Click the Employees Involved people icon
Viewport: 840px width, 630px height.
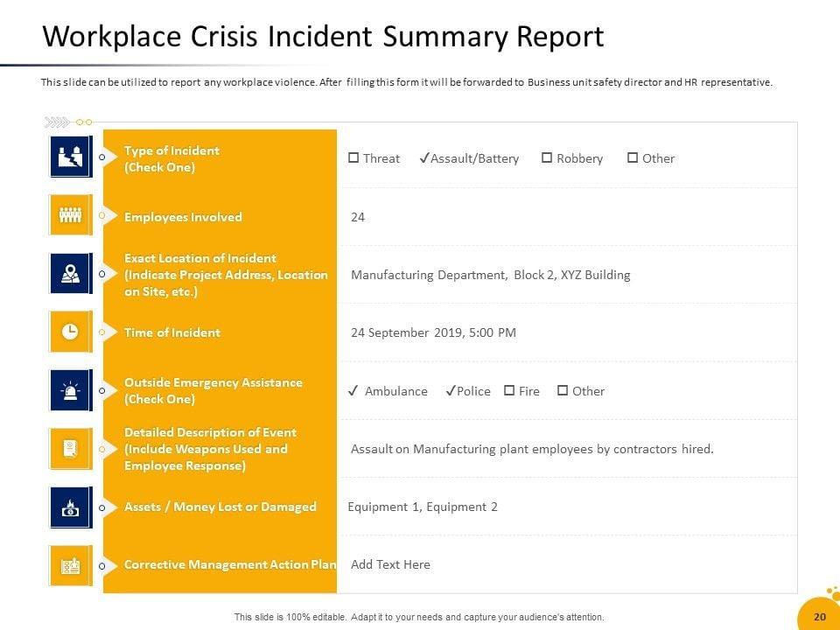tap(70, 215)
